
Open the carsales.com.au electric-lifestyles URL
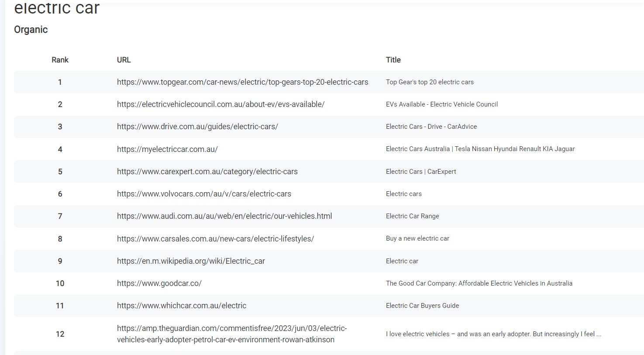215,239
